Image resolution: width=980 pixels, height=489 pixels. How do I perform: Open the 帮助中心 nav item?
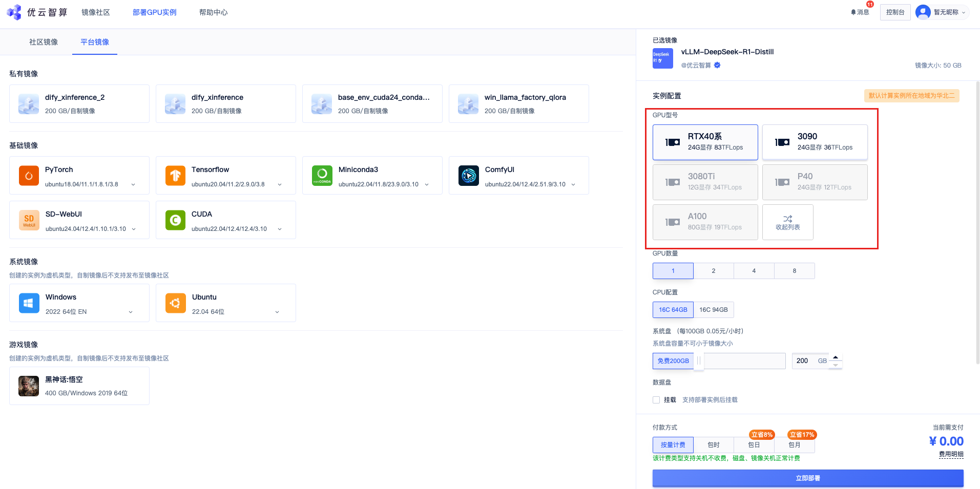tap(214, 12)
